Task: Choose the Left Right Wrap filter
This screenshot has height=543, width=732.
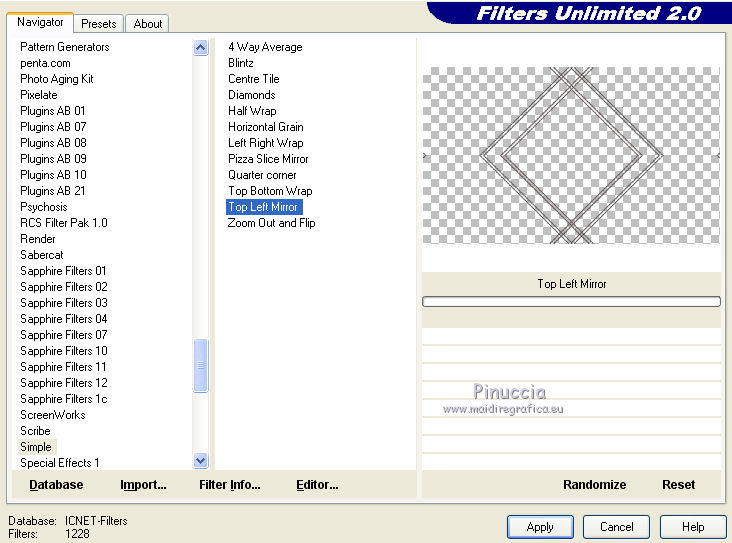Action: click(x=266, y=142)
